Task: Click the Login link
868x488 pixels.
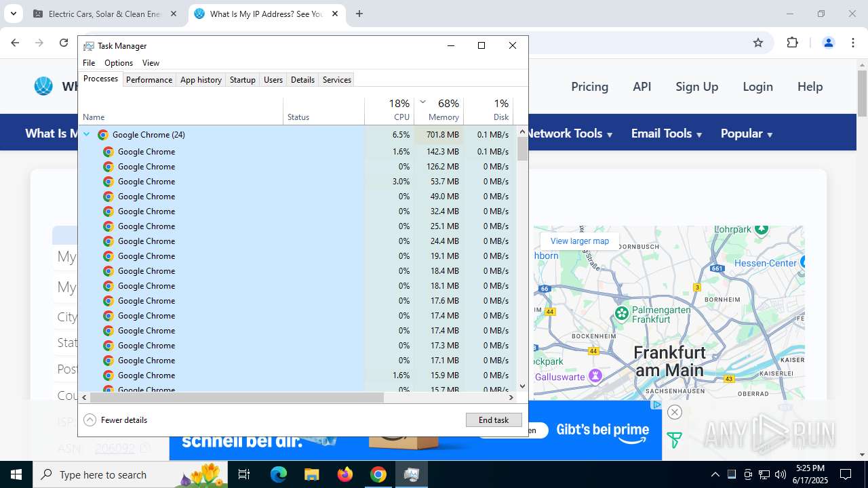Action: [x=757, y=87]
